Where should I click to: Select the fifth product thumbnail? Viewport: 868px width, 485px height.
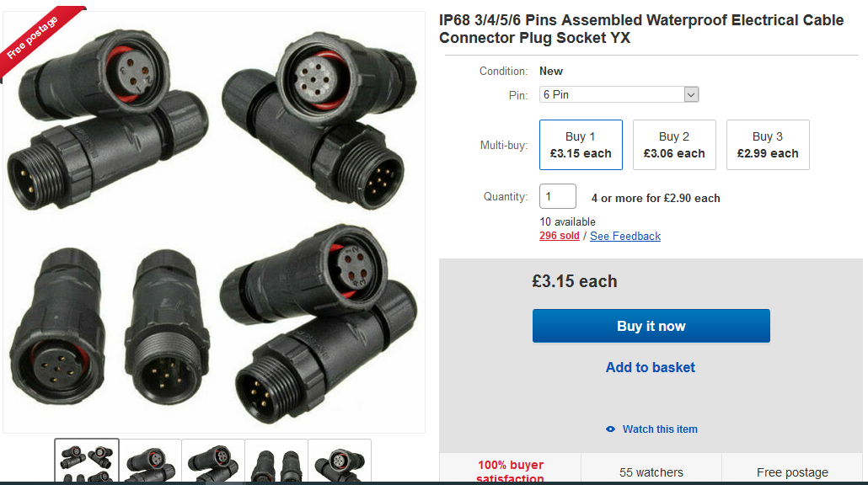[x=339, y=461]
